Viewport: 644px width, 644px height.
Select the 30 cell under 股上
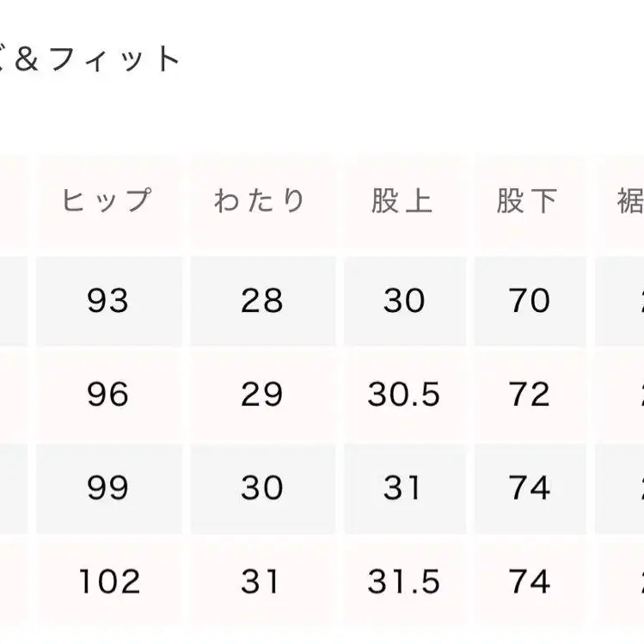coord(403,301)
